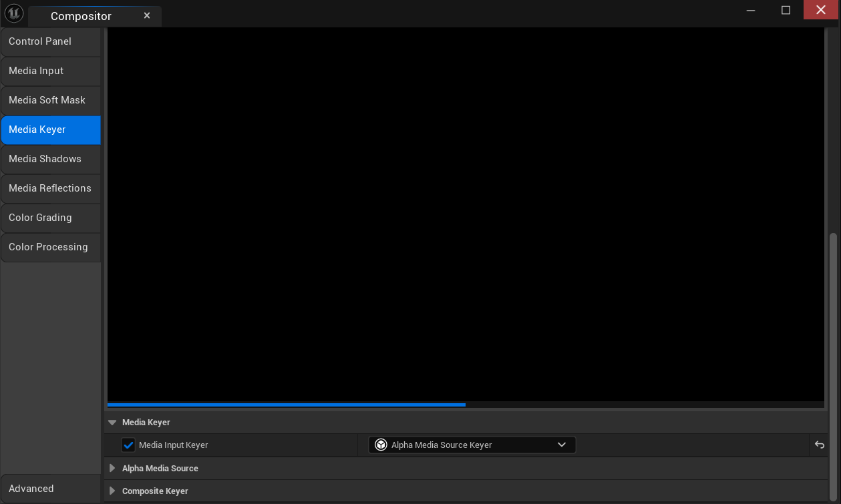The height and width of the screenshot is (504, 841).
Task: Click the keyer icon inside the dropdown
Action: [x=381, y=445]
